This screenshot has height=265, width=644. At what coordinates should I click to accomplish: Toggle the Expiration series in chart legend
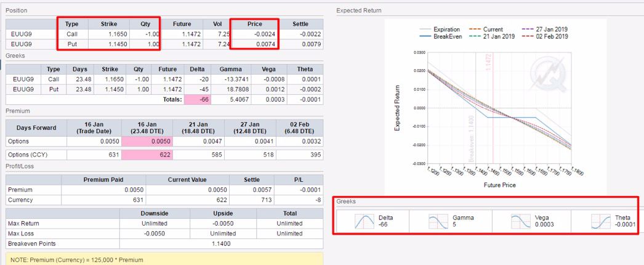(442, 29)
